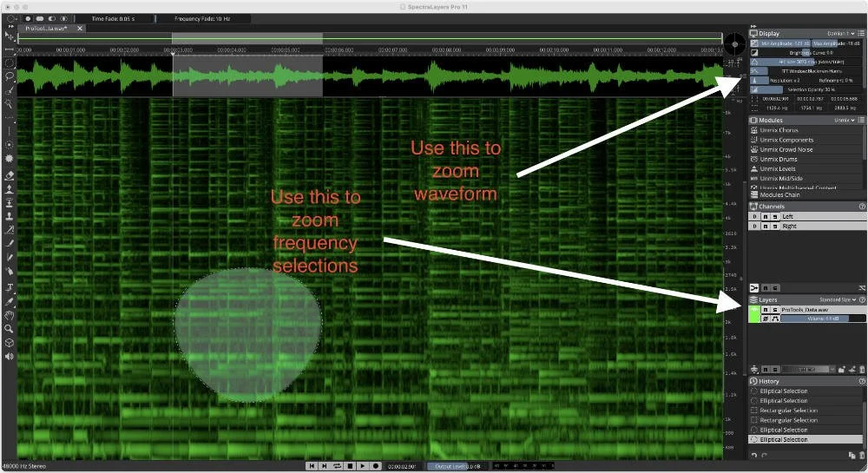Click the trash icon in History panel
The image size is (868, 473).
(x=862, y=456)
